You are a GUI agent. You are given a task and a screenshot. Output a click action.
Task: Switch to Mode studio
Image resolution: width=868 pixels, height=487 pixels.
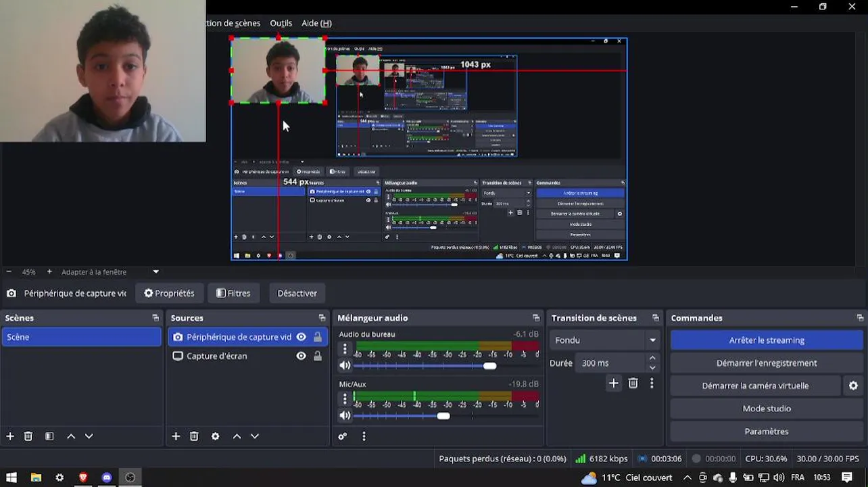(767, 409)
